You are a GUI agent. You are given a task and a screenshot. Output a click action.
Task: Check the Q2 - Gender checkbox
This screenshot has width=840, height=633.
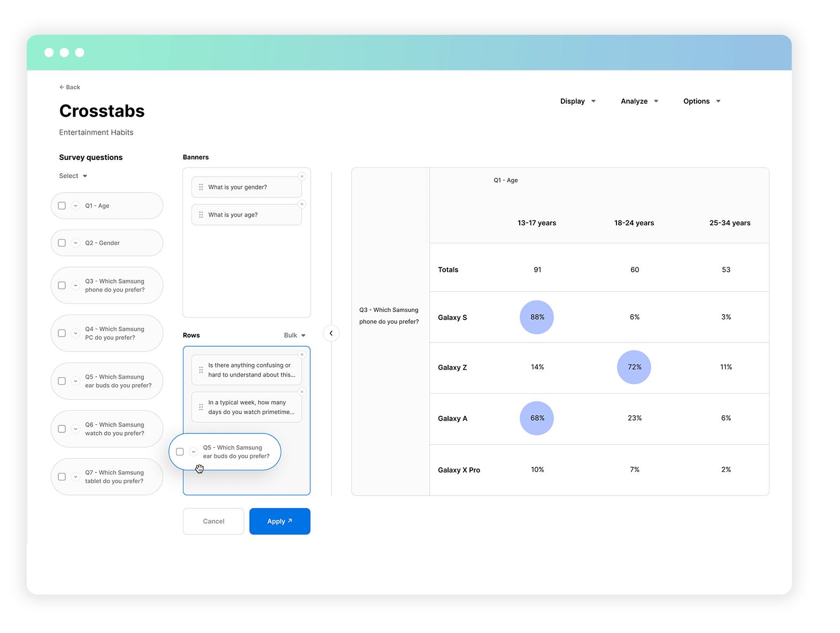(x=62, y=243)
